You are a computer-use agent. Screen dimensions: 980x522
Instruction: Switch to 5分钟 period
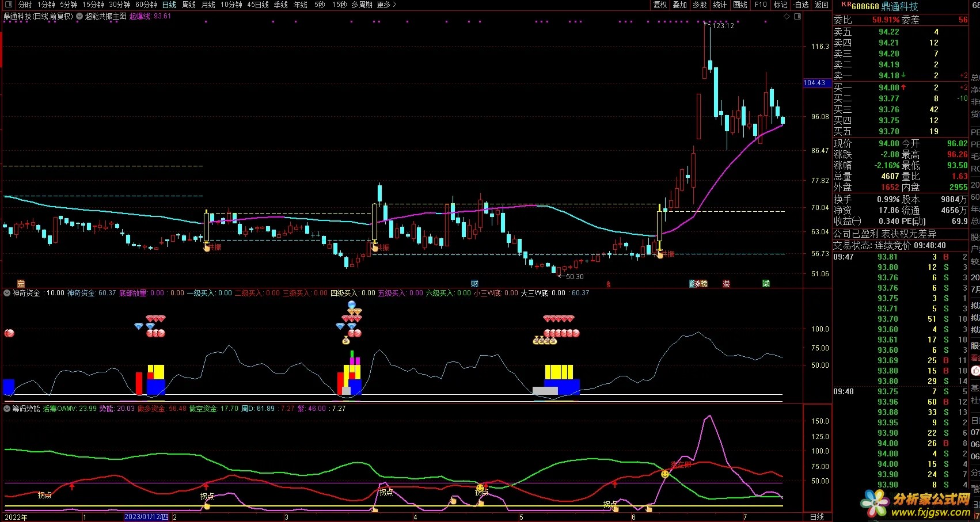69,5
